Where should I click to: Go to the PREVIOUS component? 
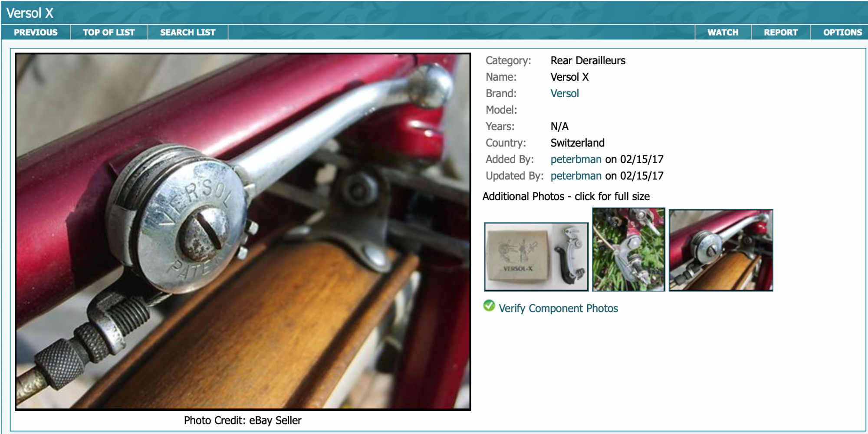click(36, 33)
